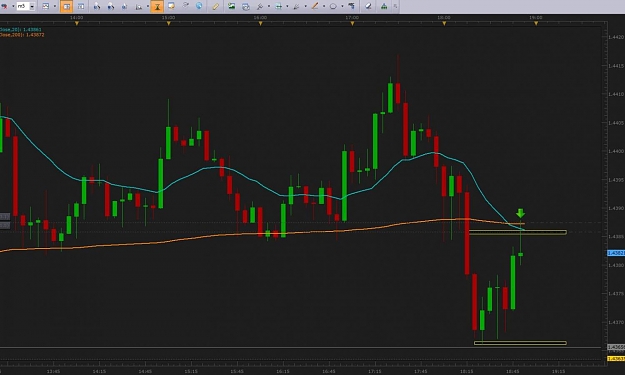Select the upper yellow rectangle drawing on chart
This screenshot has height=375, width=625.
[518, 232]
